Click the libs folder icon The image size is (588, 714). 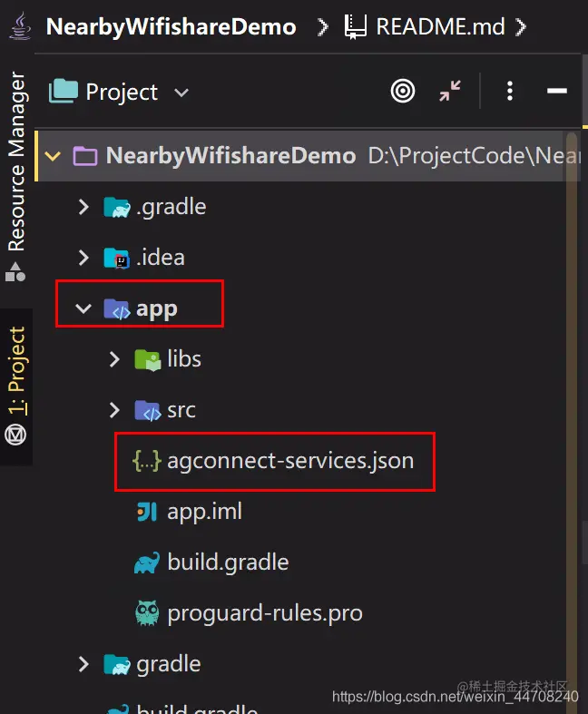tap(148, 360)
